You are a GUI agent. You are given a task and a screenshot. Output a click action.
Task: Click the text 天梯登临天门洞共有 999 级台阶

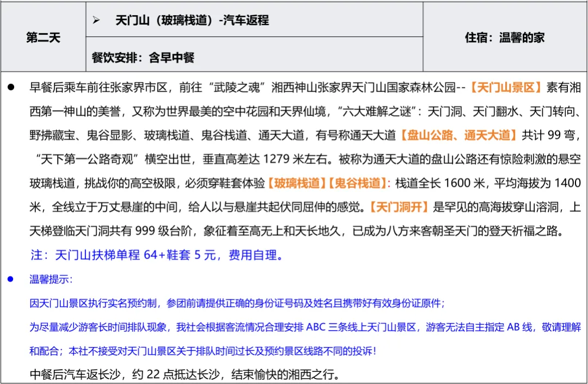111,231
